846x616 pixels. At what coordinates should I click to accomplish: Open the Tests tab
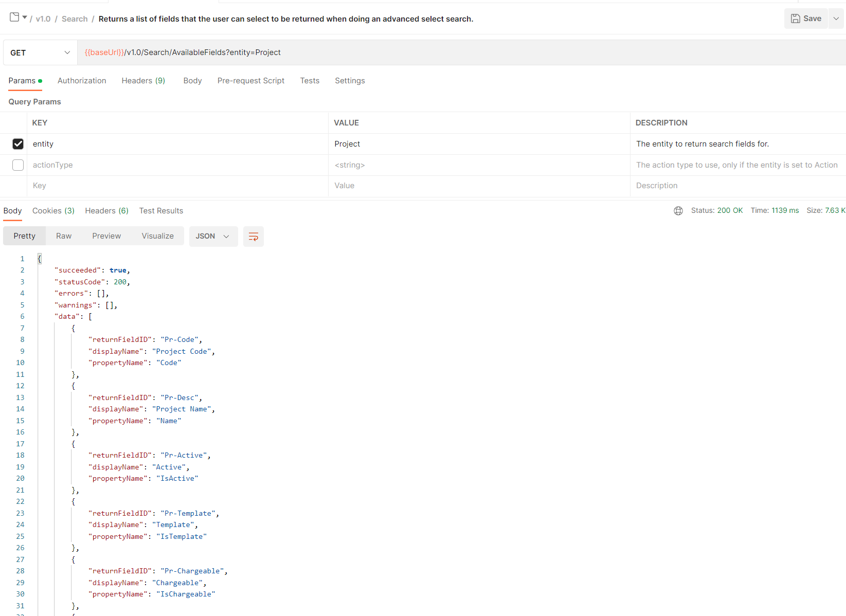point(310,81)
